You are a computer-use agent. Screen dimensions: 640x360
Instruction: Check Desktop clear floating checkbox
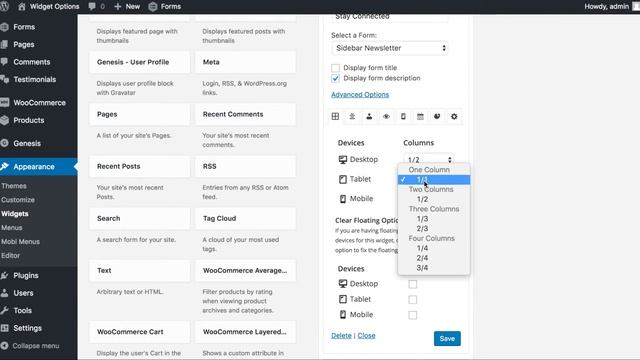pos(413,284)
